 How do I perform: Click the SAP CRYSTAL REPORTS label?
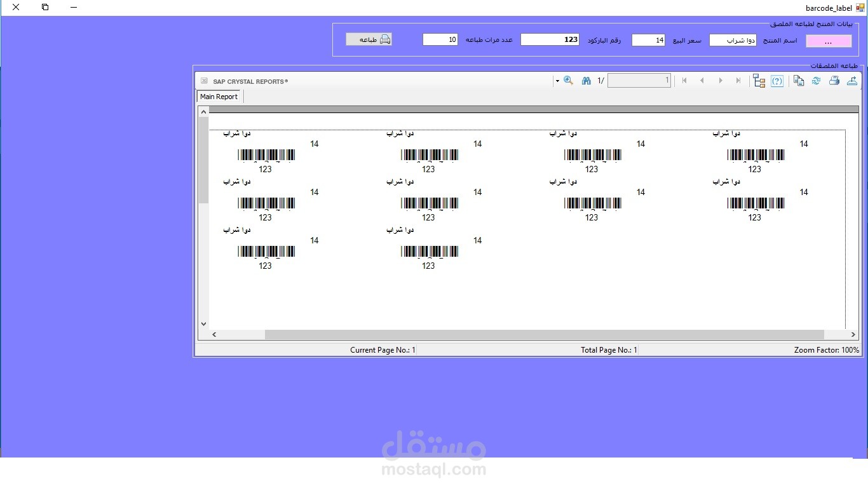click(250, 81)
